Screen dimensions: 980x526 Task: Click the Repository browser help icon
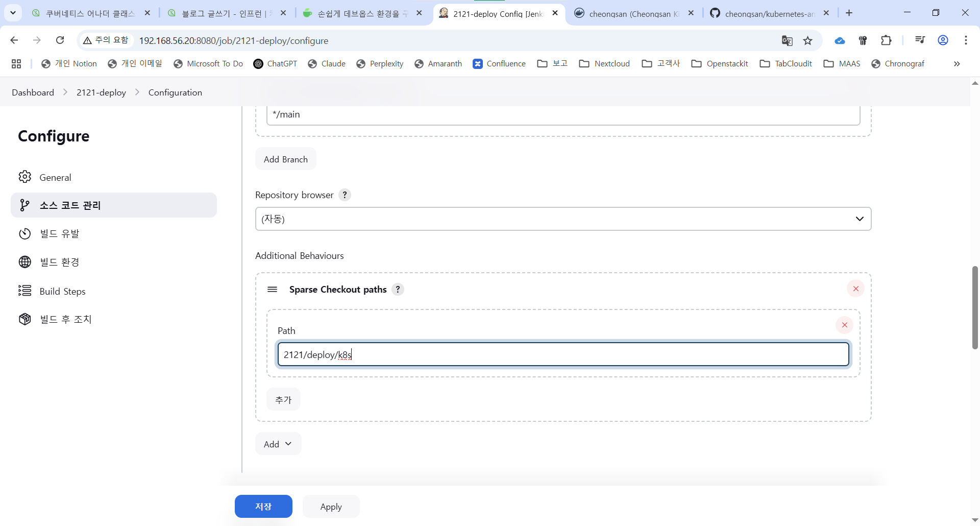click(x=345, y=195)
